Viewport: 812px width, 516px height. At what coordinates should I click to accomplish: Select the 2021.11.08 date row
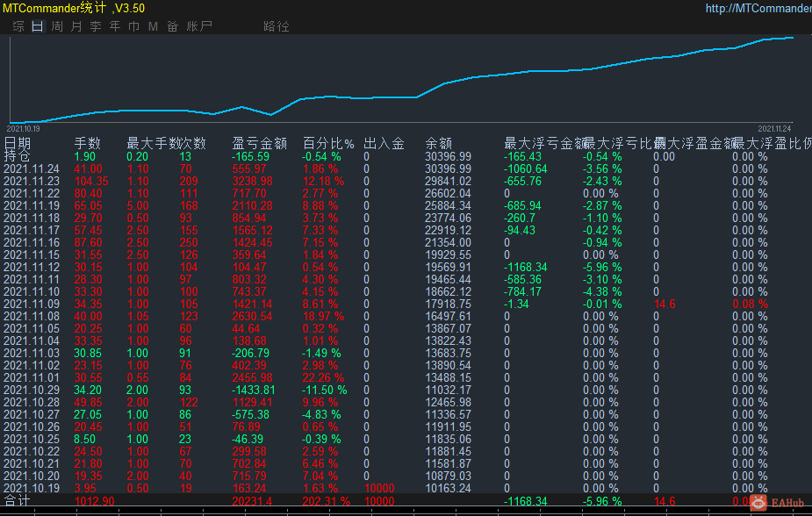click(x=32, y=316)
